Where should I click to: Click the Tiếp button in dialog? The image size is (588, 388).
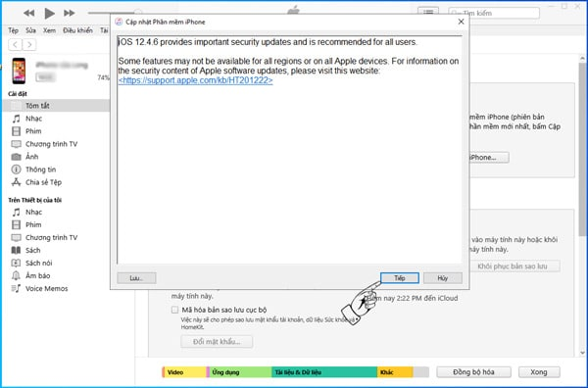coord(400,278)
